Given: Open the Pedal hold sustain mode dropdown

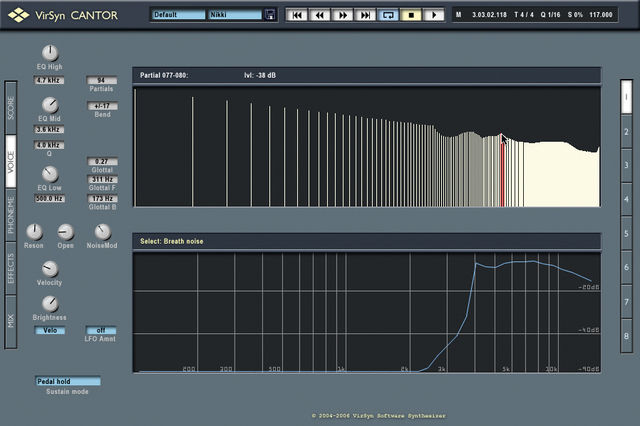Looking at the screenshot, I should point(67,381).
